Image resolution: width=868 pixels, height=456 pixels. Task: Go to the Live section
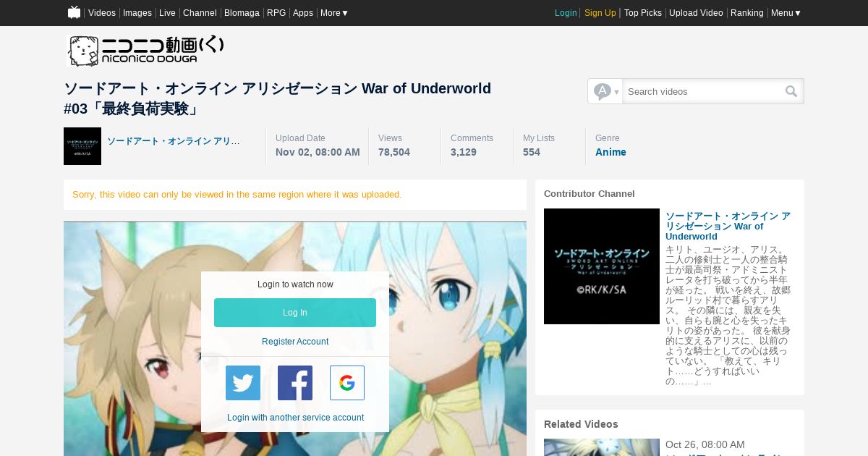(x=167, y=13)
